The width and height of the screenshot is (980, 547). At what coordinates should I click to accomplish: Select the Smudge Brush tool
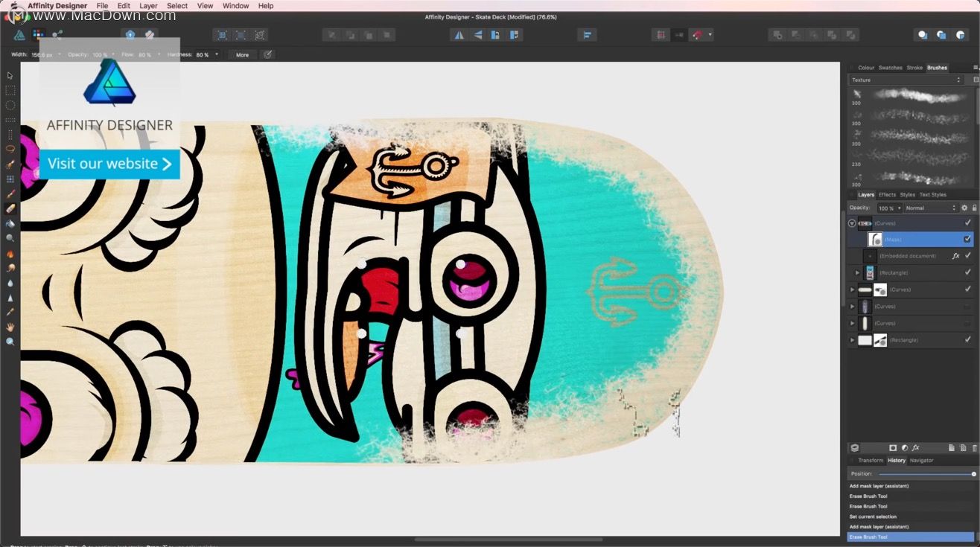pos(10,268)
